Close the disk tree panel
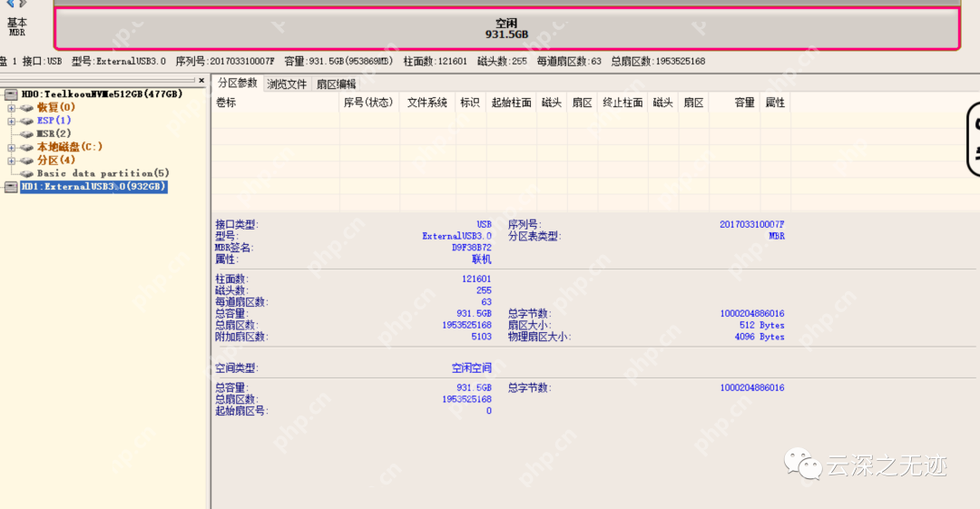This screenshot has height=509, width=980. (201, 80)
